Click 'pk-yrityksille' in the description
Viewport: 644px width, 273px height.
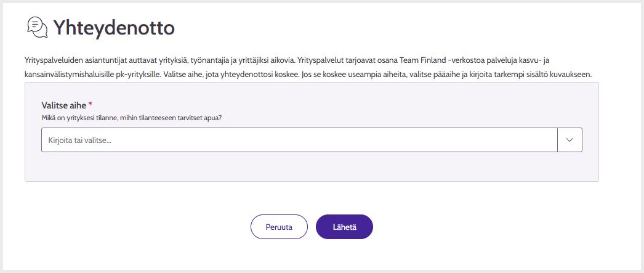coord(126,75)
